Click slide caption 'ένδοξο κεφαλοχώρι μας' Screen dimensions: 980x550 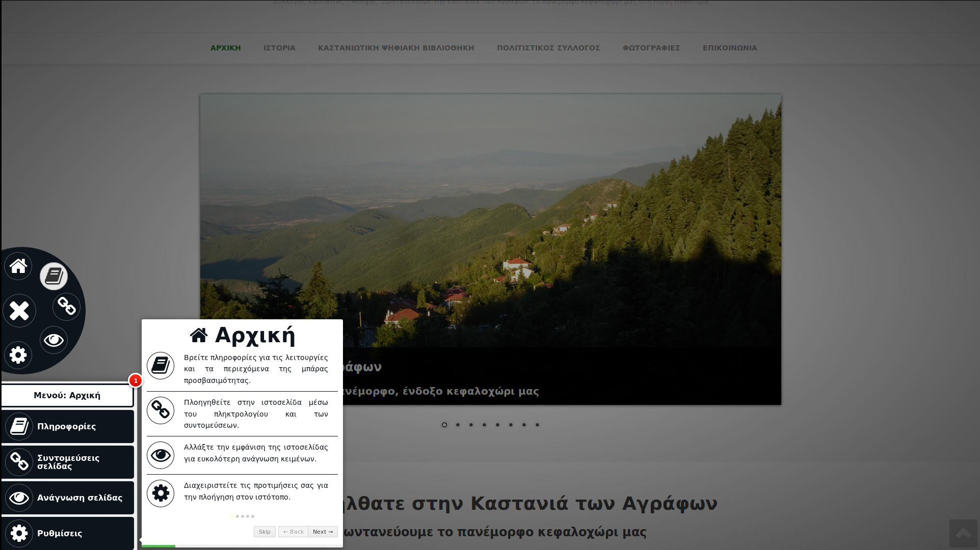(x=470, y=391)
